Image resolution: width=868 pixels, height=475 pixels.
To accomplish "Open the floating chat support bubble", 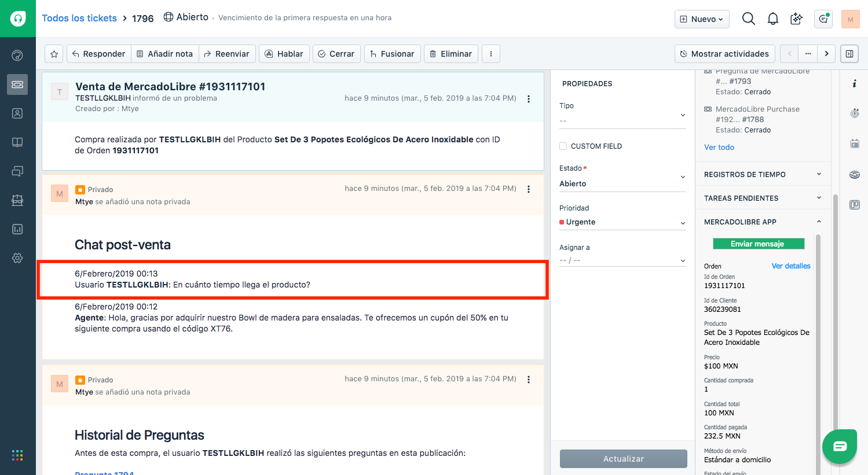I will [x=840, y=447].
